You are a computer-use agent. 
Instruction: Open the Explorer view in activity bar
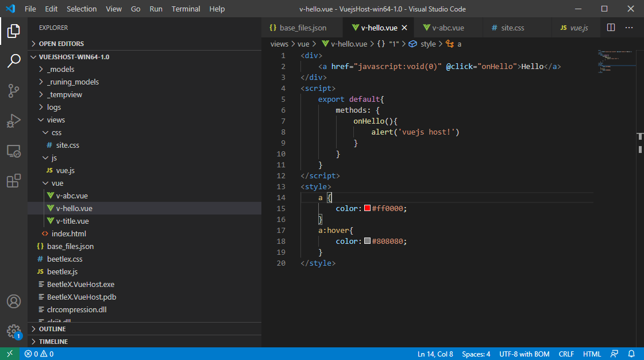[14, 31]
